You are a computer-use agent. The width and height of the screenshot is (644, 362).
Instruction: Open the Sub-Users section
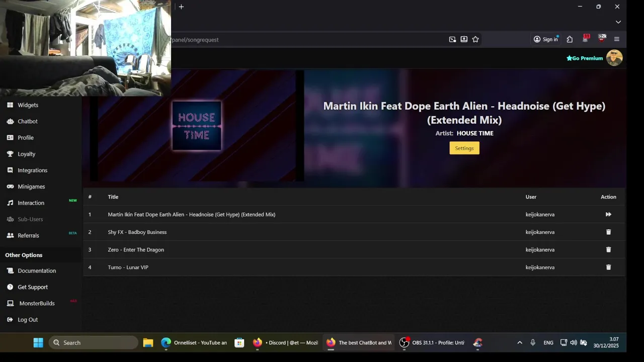pos(30,219)
